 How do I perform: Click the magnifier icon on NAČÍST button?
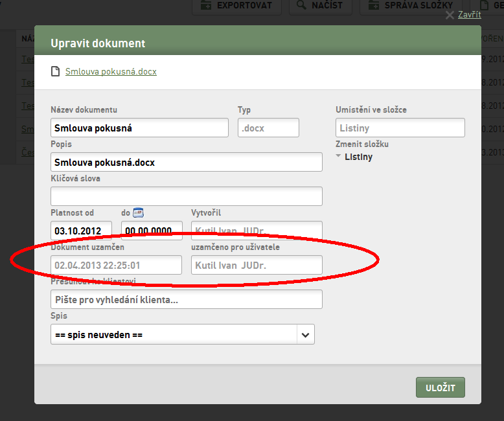[301, 5]
